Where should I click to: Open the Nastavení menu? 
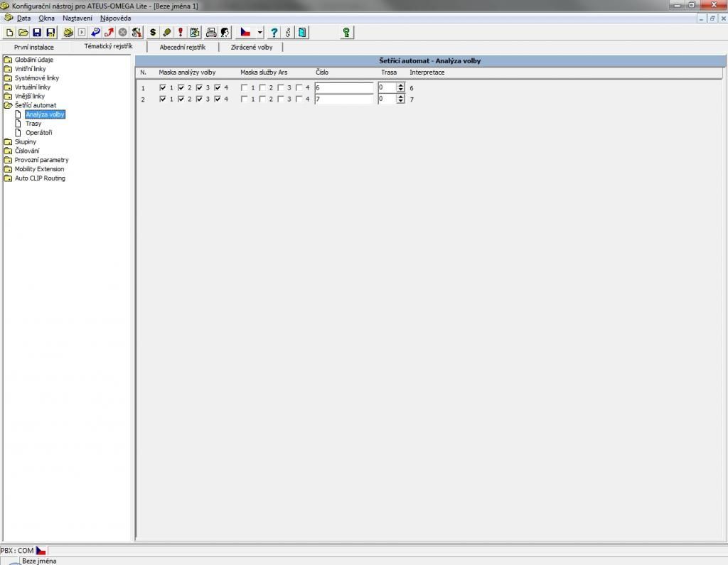click(x=77, y=18)
